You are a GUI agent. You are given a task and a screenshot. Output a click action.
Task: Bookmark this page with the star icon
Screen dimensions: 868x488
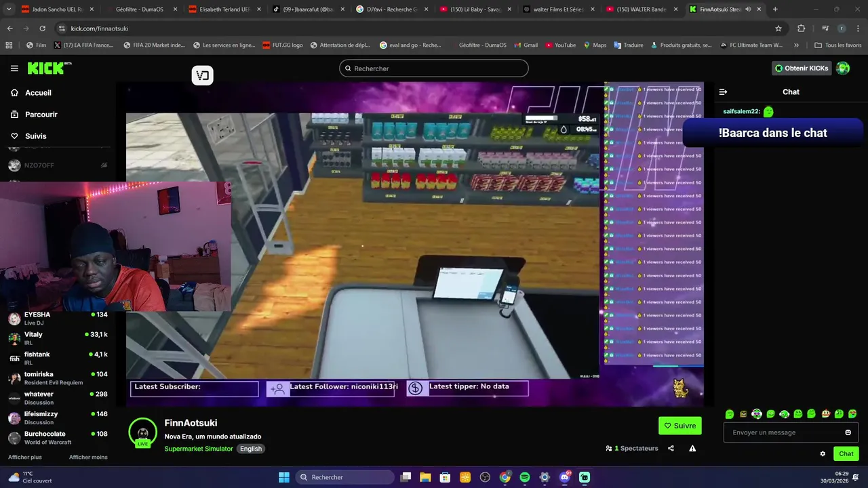coord(778,28)
